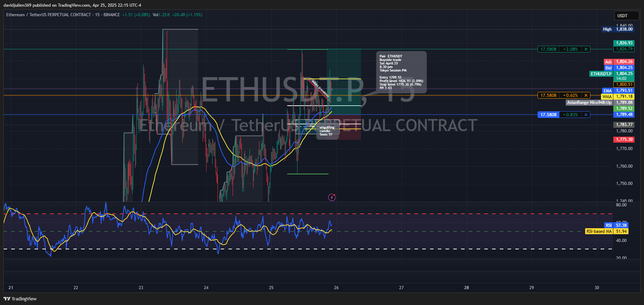This screenshot has width=644, height=305.
Task: Click the +2.08% profit value label
Action: pyautogui.click(x=571, y=49)
